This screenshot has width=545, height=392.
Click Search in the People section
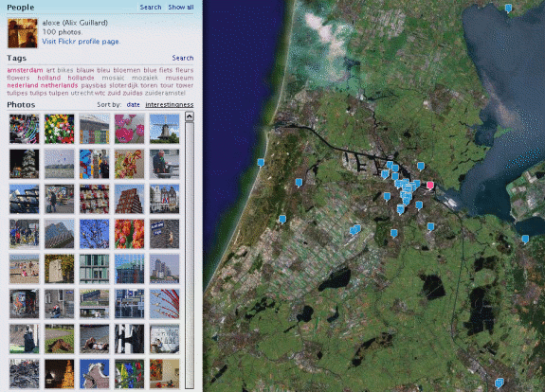151,7
